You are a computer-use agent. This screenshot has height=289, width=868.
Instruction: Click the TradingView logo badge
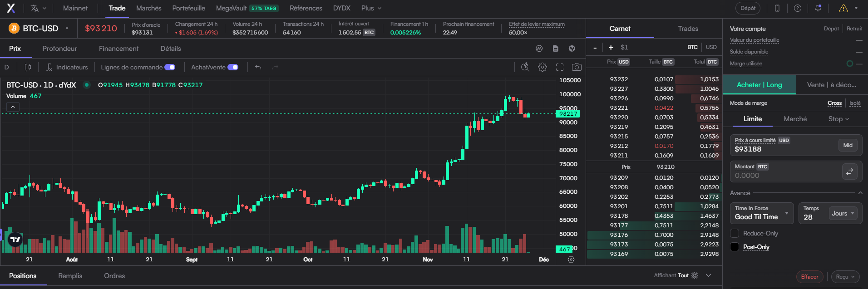click(x=15, y=240)
